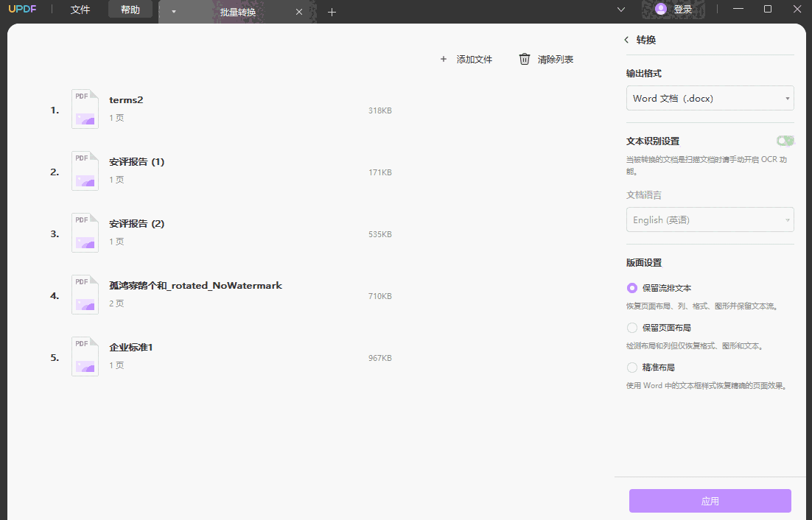Click the chevron left of the 登录 area
This screenshot has height=520, width=812.
click(x=621, y=10)
